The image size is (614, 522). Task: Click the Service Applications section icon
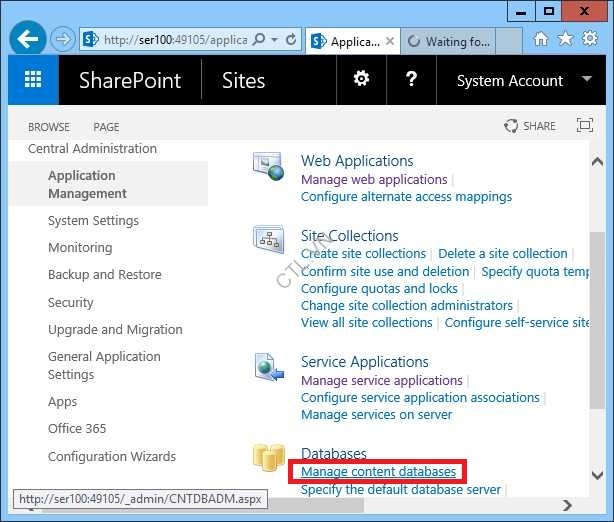point(269,367)
